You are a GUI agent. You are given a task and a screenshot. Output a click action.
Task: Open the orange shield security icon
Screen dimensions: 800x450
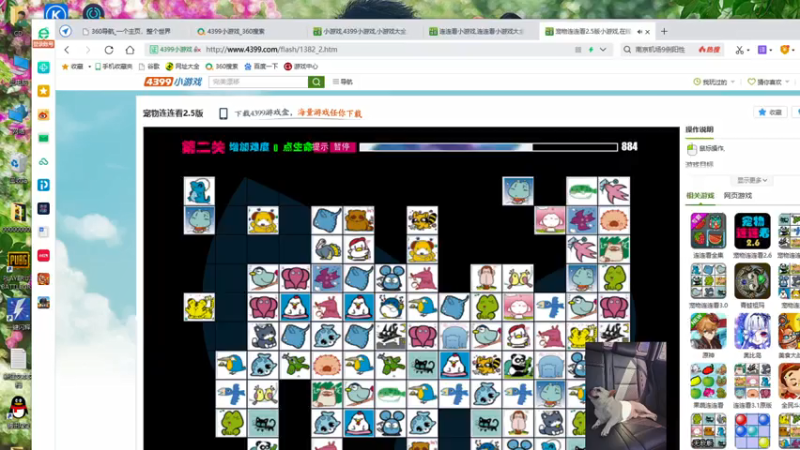785,49
